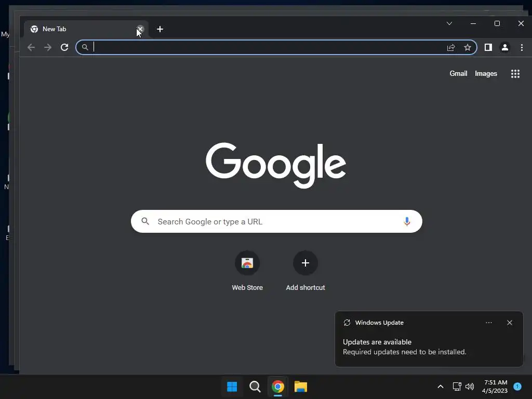The height and width of the screenshot is (399, 532).
Task: Open the volume tray icon
Action: 470,387
